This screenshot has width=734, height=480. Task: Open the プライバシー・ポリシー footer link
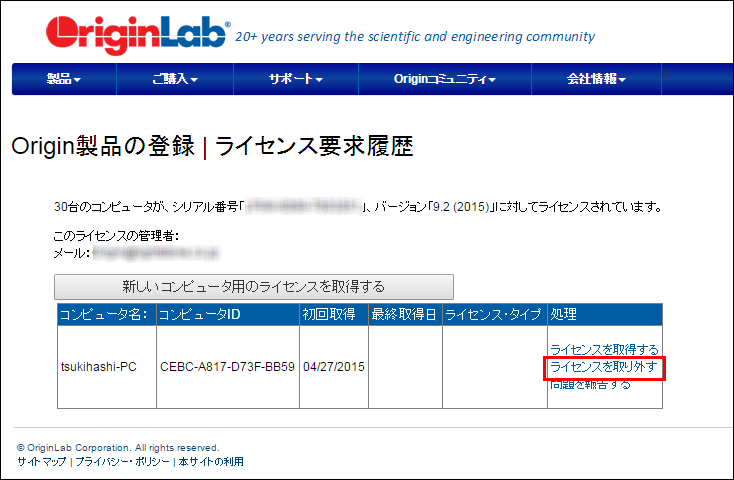point(122,462)
